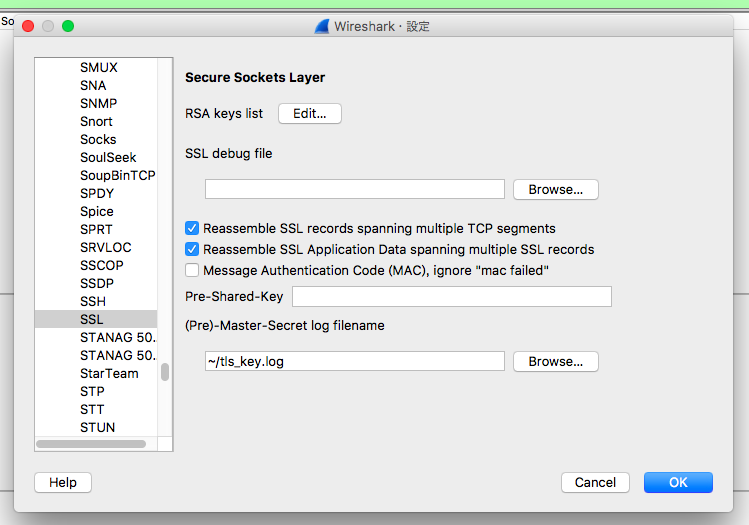Open SPDY protocol preferences

coord(97,193)
